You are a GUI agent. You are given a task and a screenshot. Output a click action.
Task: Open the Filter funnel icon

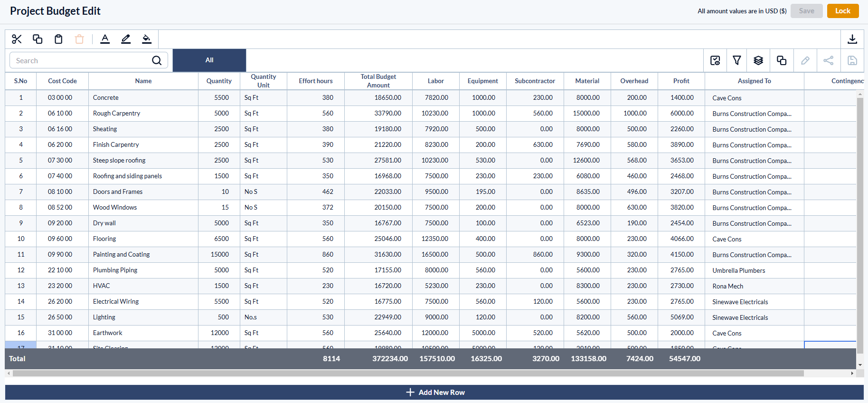tap(737, 60)
